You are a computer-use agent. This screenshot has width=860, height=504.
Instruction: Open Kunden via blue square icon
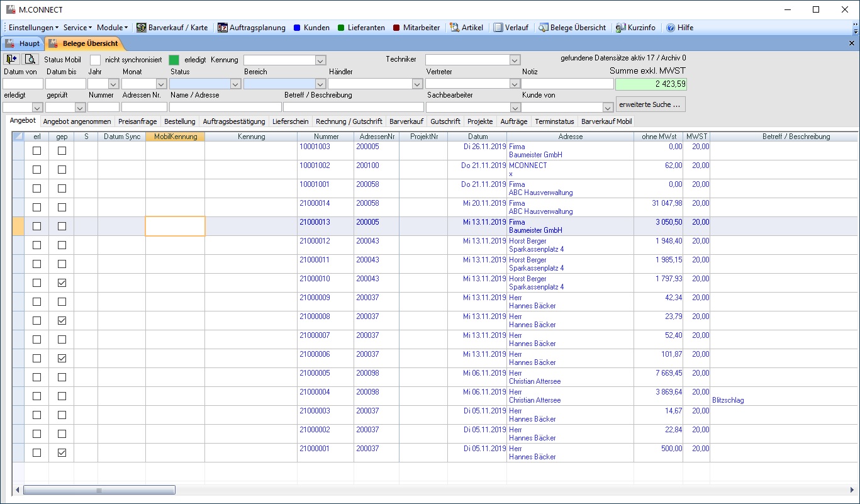click(297, 28)
